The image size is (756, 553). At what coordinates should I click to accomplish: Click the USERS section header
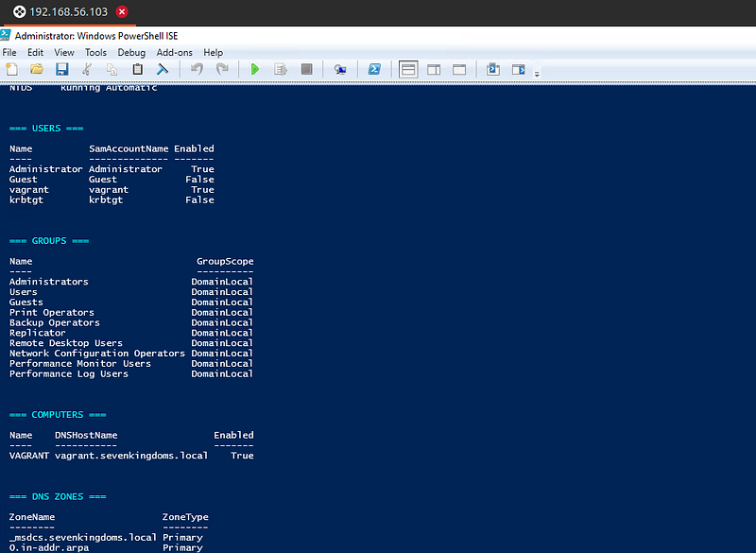46,129
